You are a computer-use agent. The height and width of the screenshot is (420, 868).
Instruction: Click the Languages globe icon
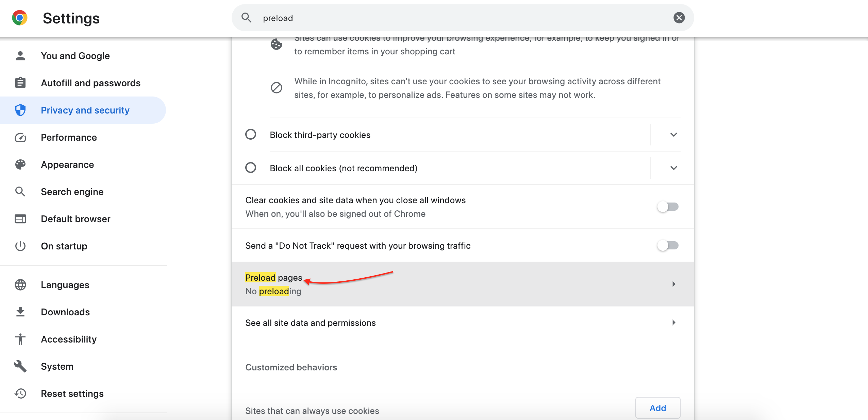tap(20, 285)
